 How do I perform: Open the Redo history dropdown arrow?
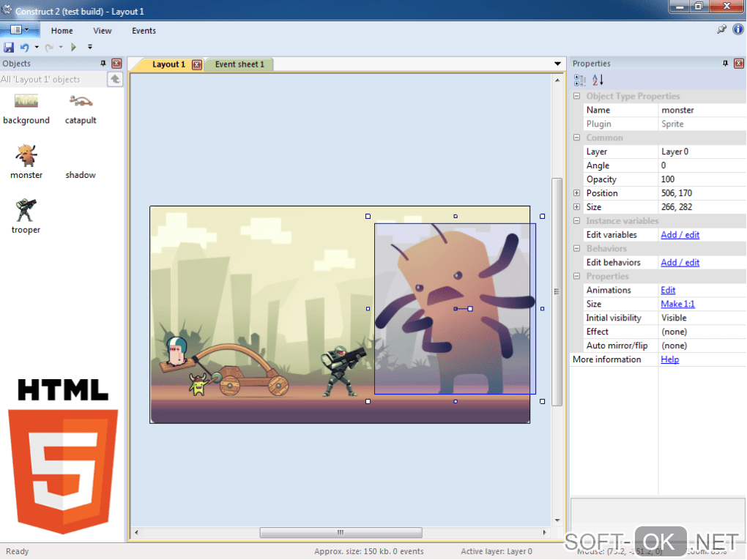[x=61, y=47]
